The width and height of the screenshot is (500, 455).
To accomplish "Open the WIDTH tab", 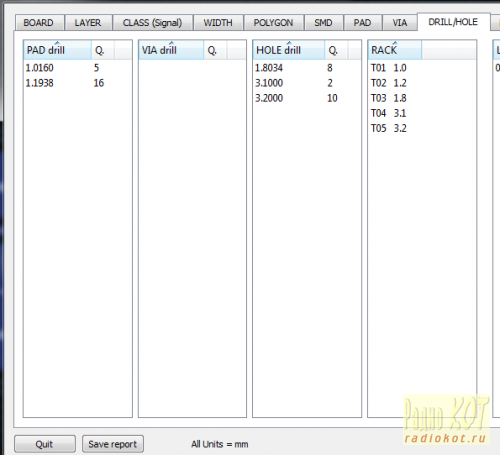I will [218, 23].
